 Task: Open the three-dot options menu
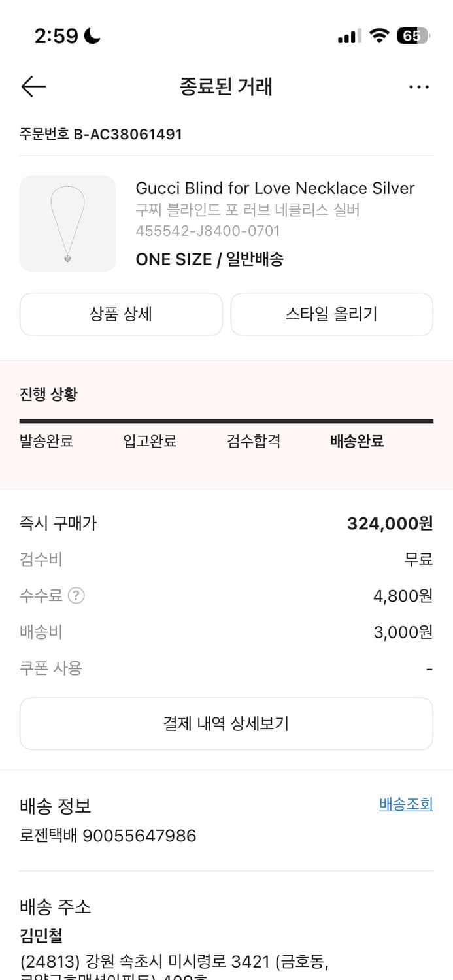coord(419,86)
